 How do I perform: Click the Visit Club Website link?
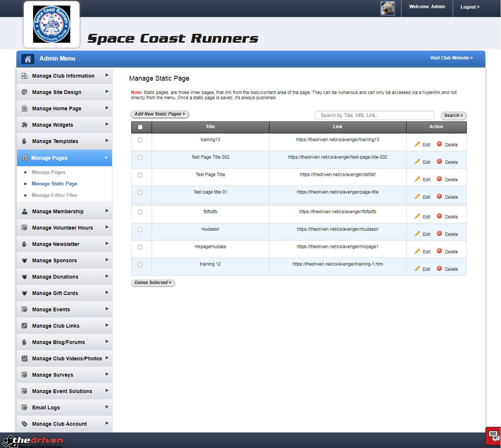point(451,58)
